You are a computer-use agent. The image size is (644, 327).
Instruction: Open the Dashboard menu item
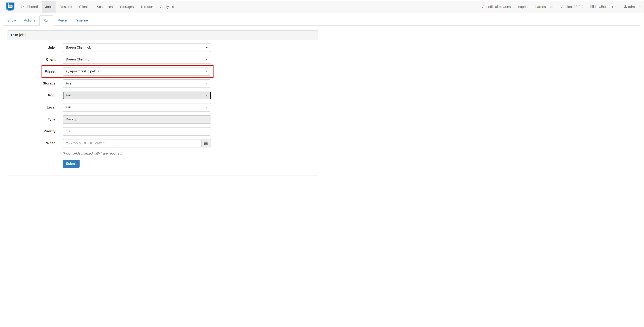coord(30,7)
